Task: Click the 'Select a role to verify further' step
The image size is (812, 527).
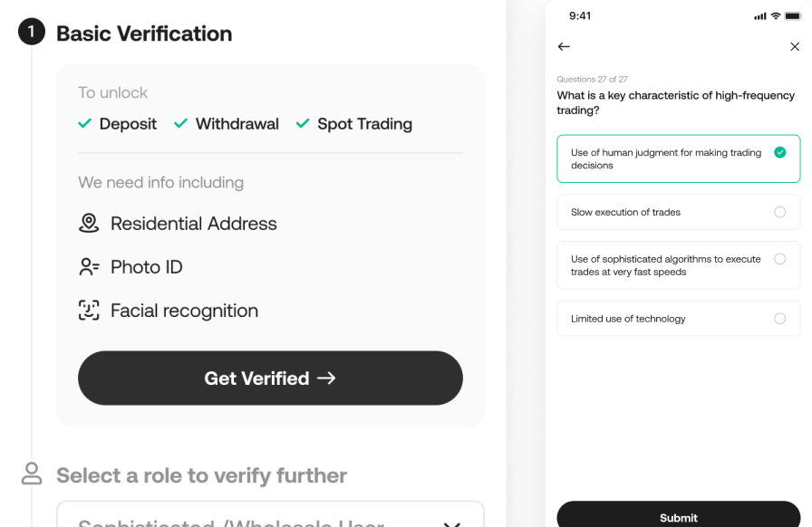Action: (x=201, y=475)
